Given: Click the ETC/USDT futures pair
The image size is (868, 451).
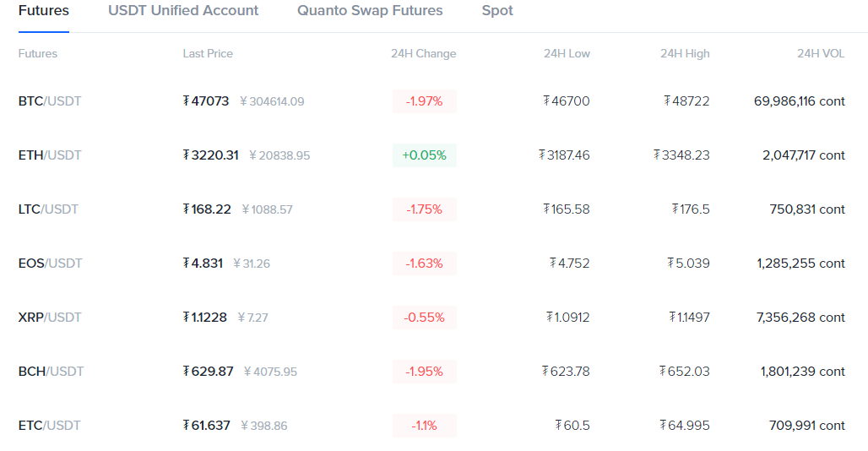Looking at the screenshot, I should click(50, 426).
